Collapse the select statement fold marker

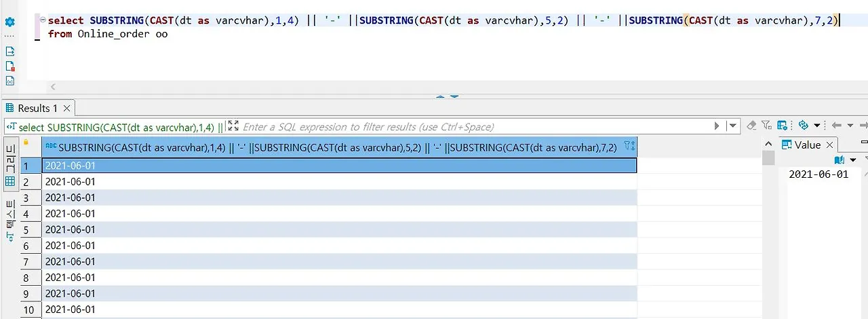[x=43, y=21]
